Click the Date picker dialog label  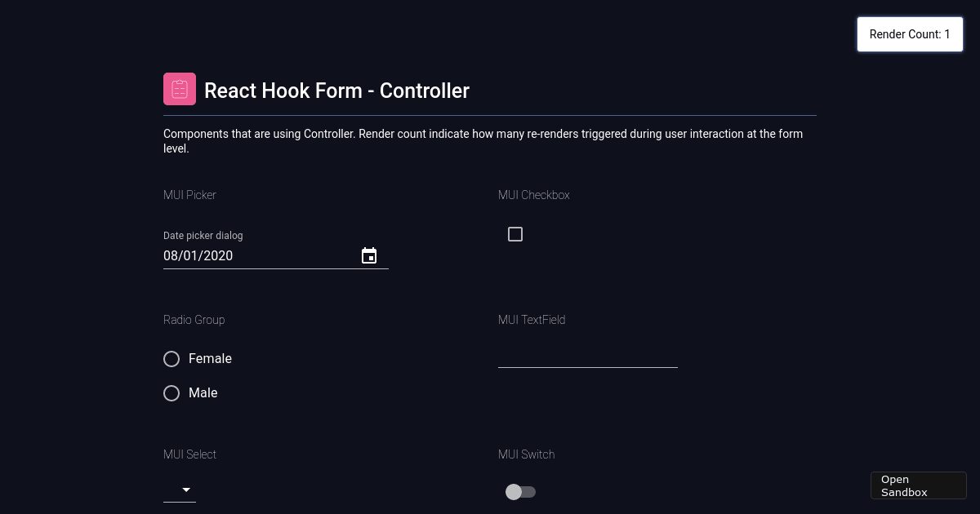pyautogui.click(x=203, y=236)
